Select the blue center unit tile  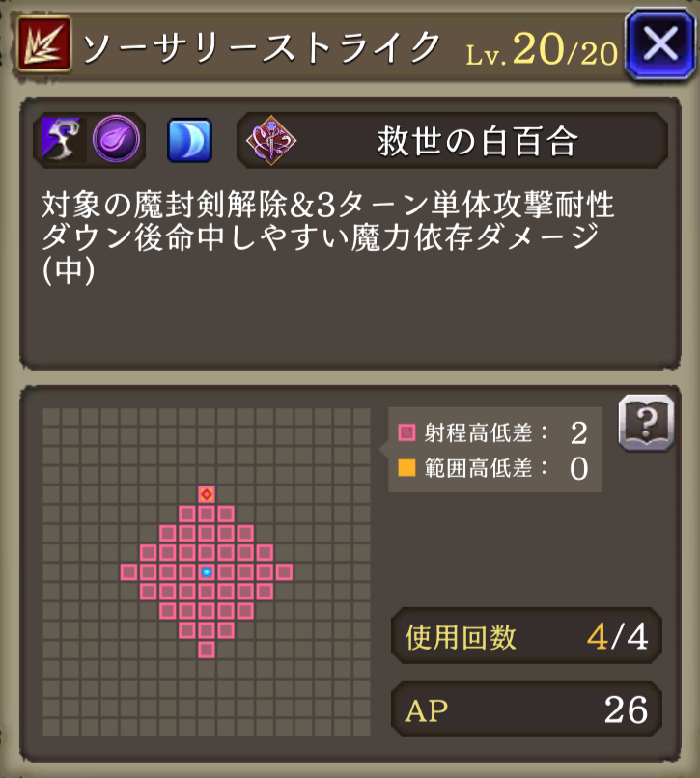(x=207, y=572)
